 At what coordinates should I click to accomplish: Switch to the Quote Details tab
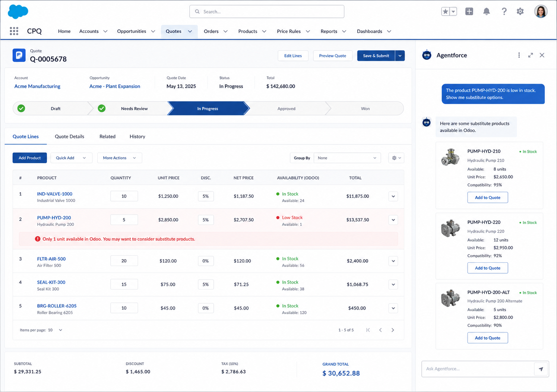click(x=69, y=136)
